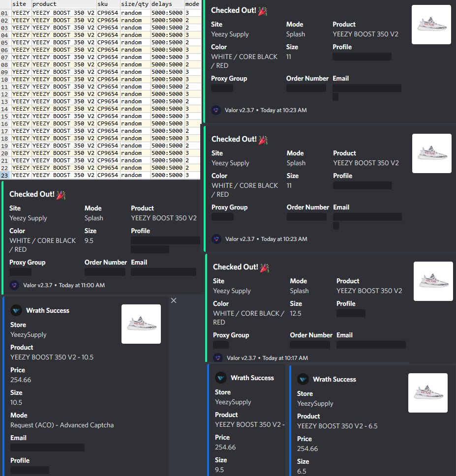Image resolution: width=456 pixels, height=476 pixels.
Task: Click 'YeezySupply' store on the 10.5 card
Action: click(28, 334)
